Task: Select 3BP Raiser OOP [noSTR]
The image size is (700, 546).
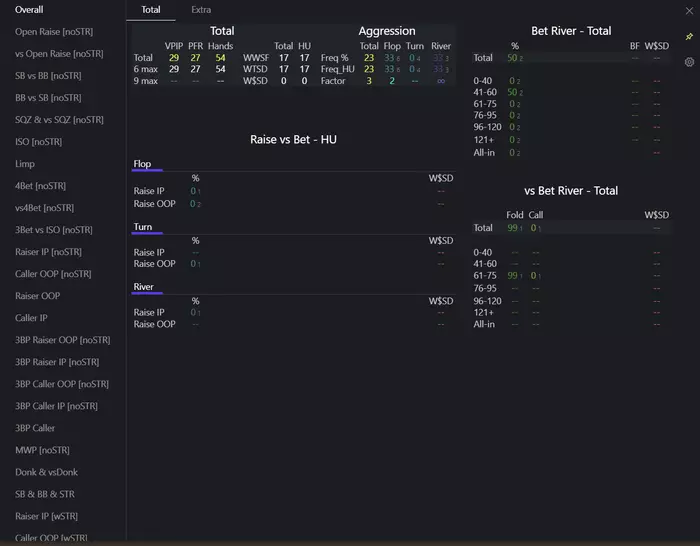Action: [62, 340]
